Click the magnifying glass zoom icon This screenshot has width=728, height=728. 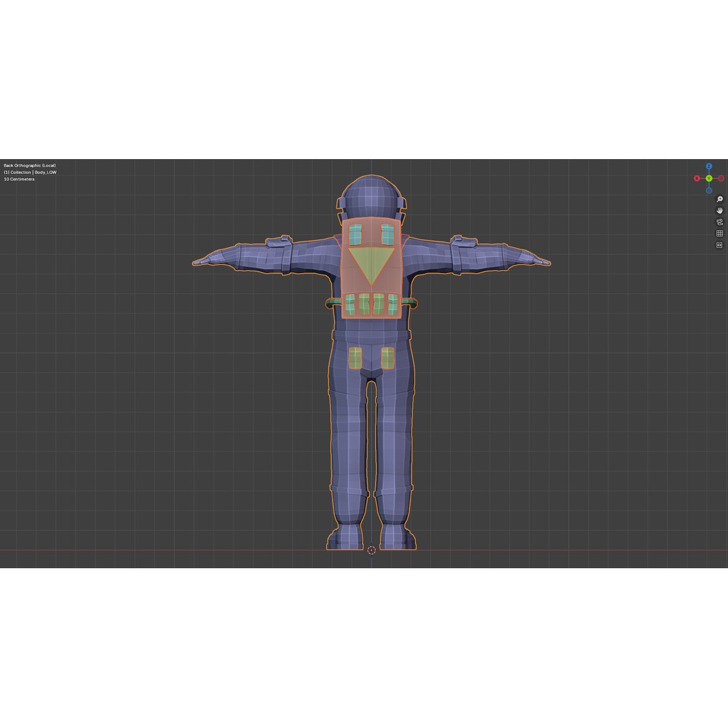coord(719,199)
